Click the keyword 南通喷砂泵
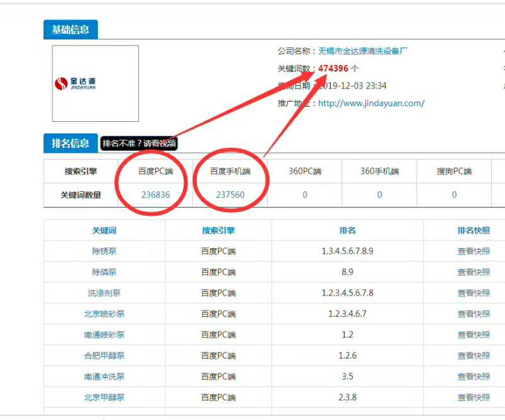This screenshot has height=420, width=505. click(x=104, y=334)
